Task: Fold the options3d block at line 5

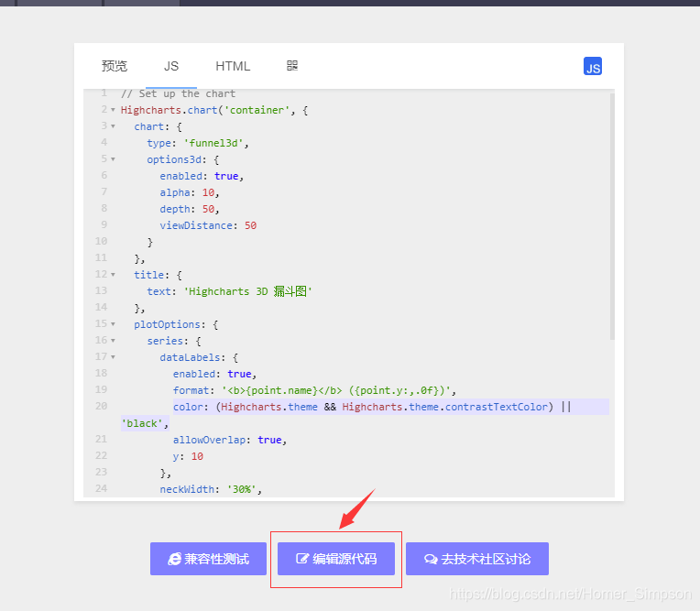Action: [x=113, y=159]
